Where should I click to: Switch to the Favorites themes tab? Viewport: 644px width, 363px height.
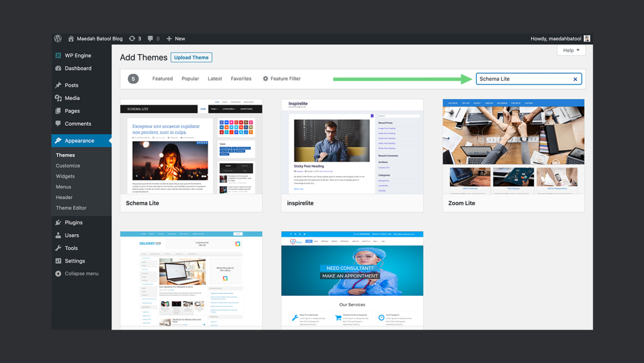pyautogui.click(x=241, y=79)
